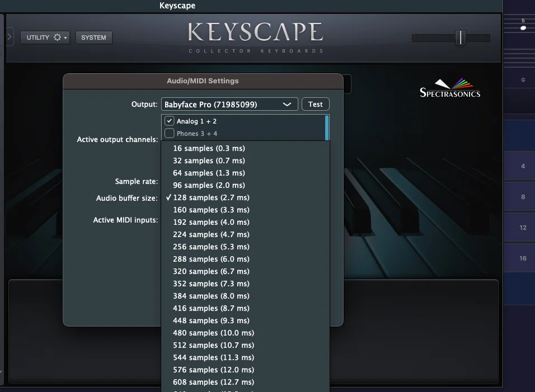Expand the left sidebar arrow
The height and width of the screenshot is (392, 535).
[9, 36]
